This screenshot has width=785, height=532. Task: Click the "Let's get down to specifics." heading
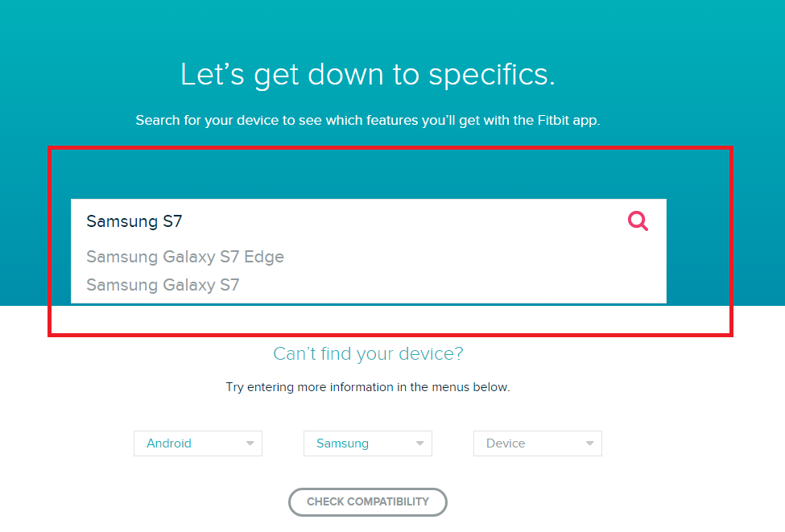[x=368, y=75]
